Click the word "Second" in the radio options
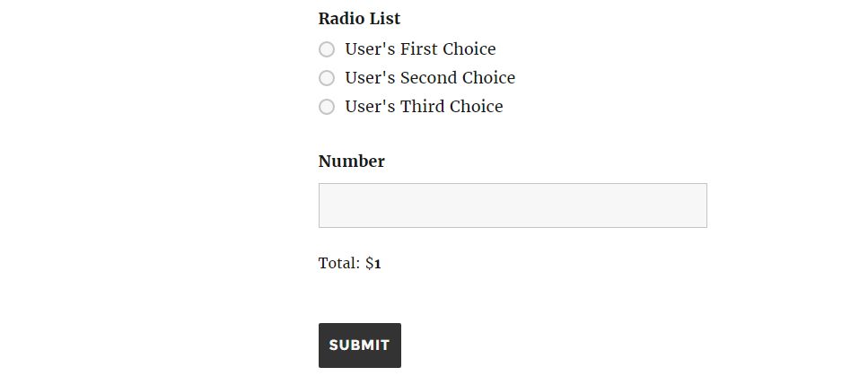The image size is (868, 376). [428, 78]
